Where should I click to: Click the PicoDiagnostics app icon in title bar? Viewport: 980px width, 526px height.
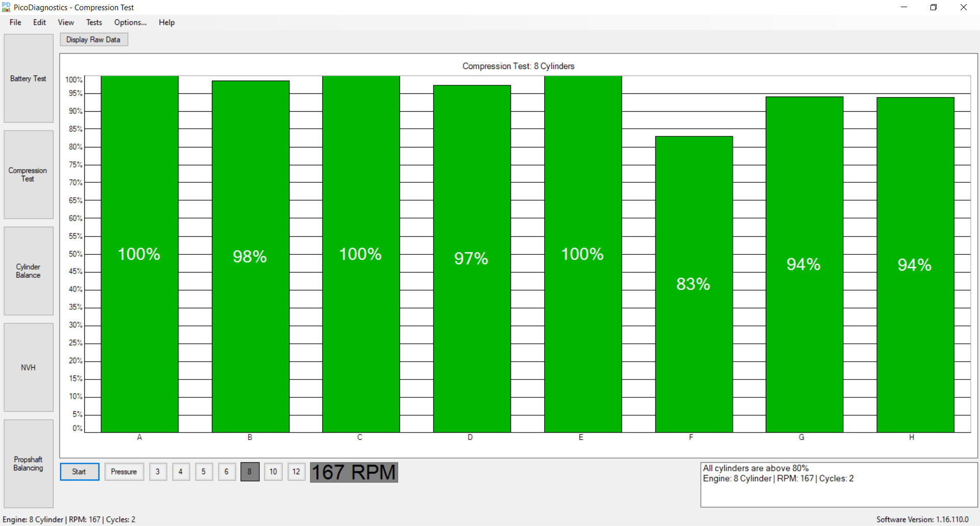tap(6, 7)
